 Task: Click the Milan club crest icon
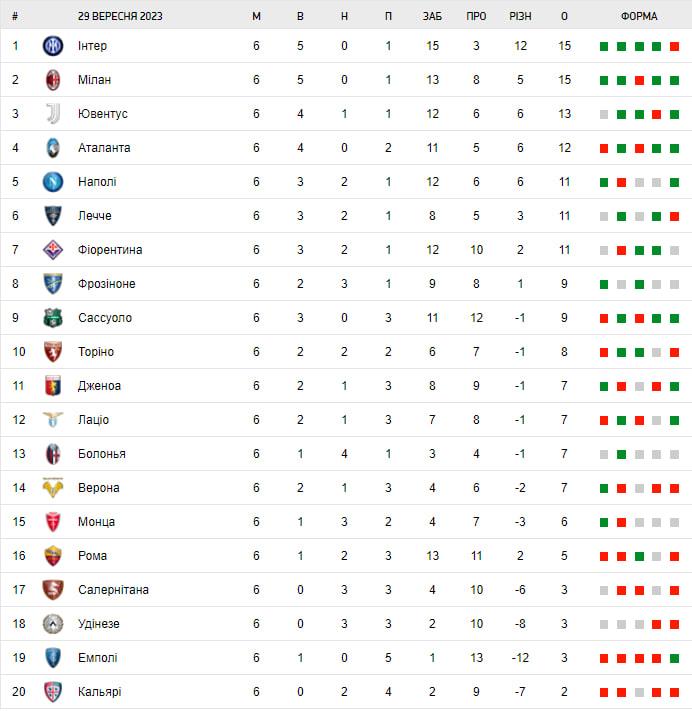[x=53, y=80]
